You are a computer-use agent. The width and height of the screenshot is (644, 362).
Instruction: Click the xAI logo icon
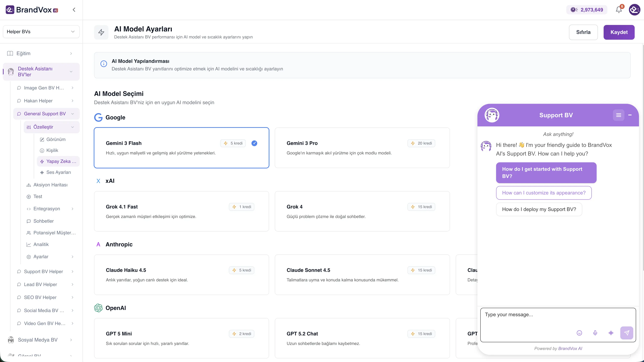point(98,181)
